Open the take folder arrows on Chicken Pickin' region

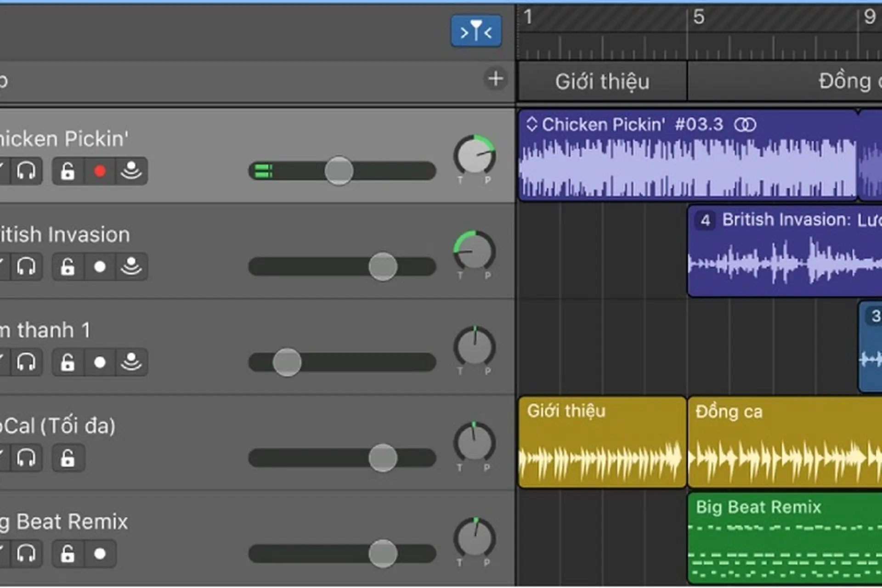[x=531, y=124]
